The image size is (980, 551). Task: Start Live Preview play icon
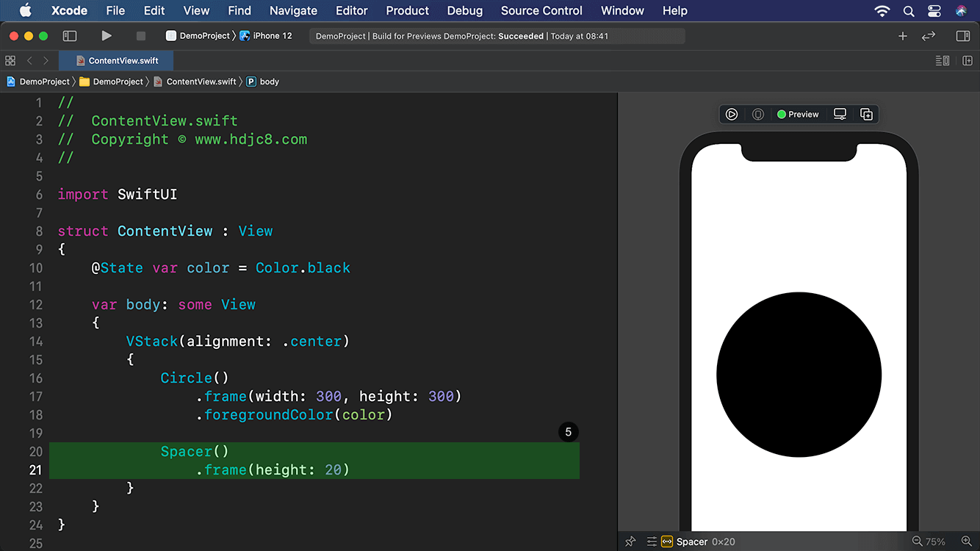[732, 114]
